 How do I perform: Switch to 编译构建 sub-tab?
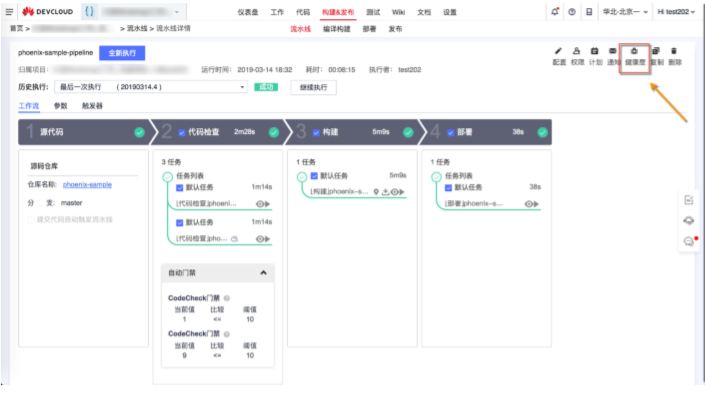click(336, 29)
